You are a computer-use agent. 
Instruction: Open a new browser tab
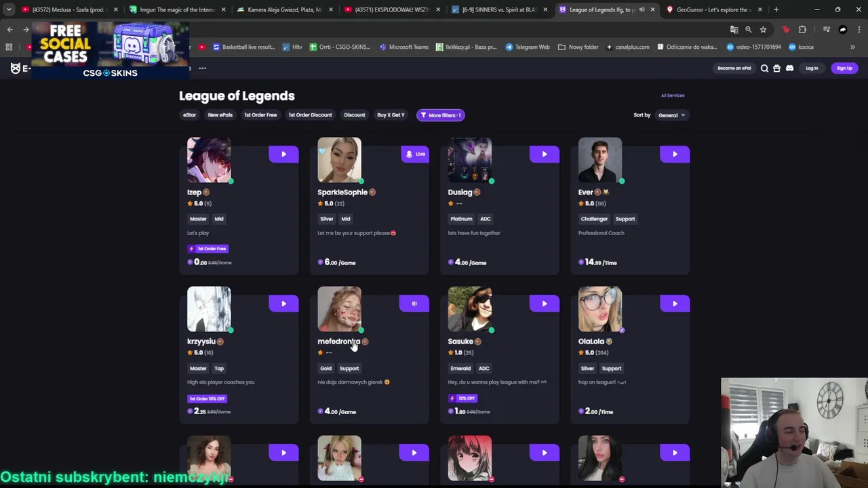coord(776,9)
